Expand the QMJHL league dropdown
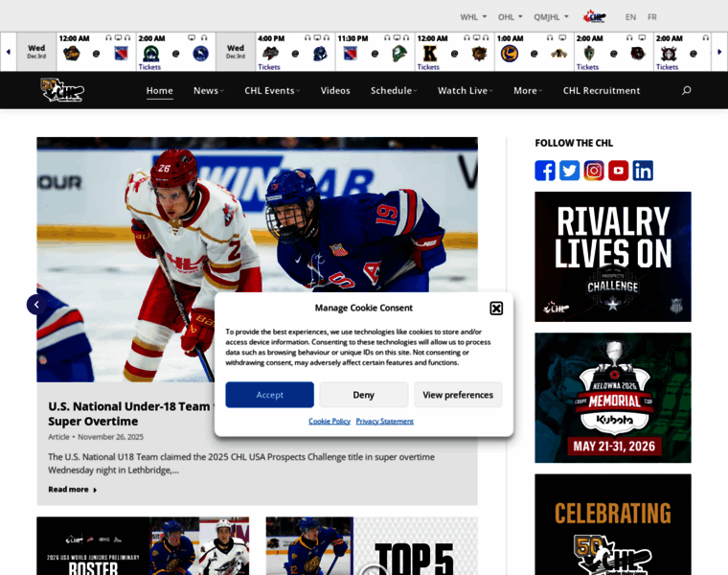 (551, 17)
